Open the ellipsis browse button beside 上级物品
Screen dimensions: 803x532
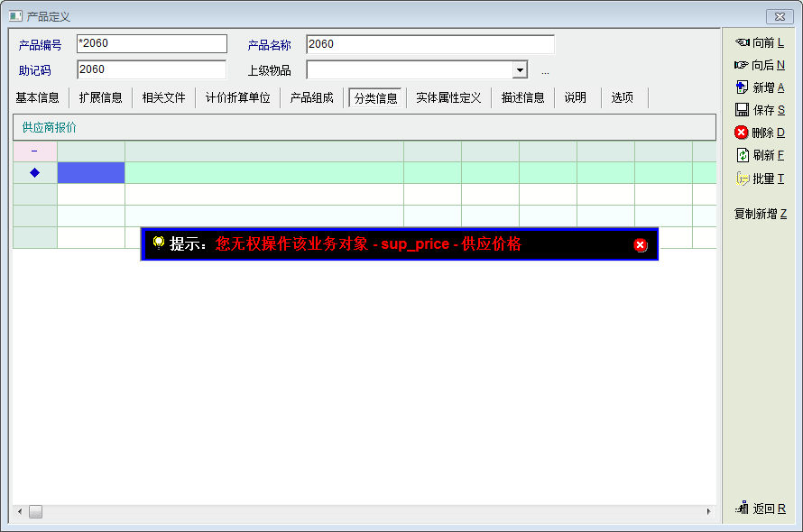point(545,71)
